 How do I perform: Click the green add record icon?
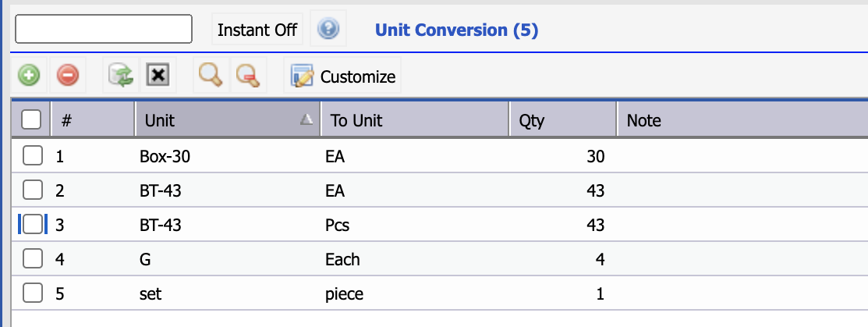click(29, 76)
